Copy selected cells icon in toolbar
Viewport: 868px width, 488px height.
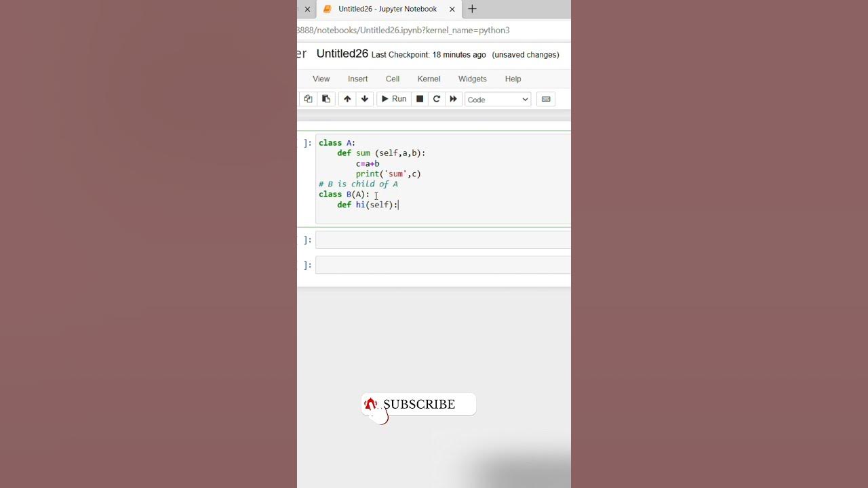(x=308, y=99)
